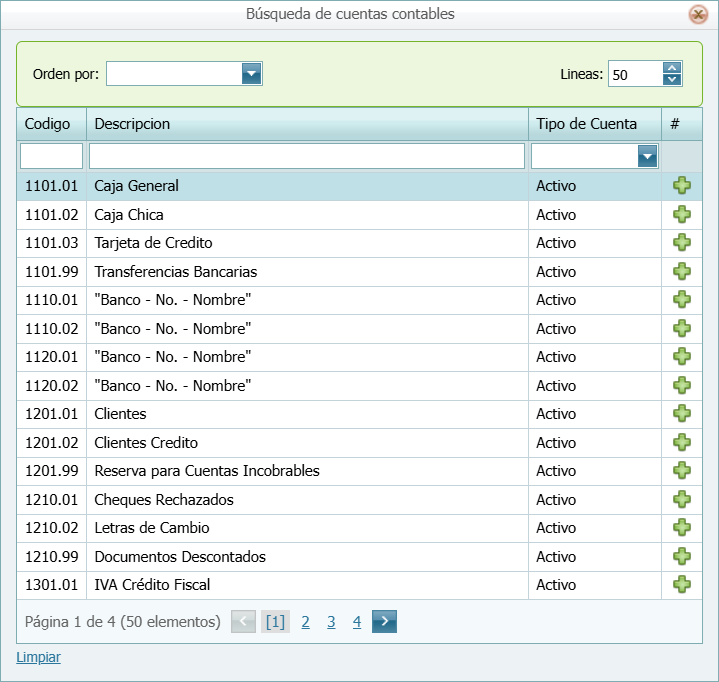Click the Limpiar link

tap(39, 657)
